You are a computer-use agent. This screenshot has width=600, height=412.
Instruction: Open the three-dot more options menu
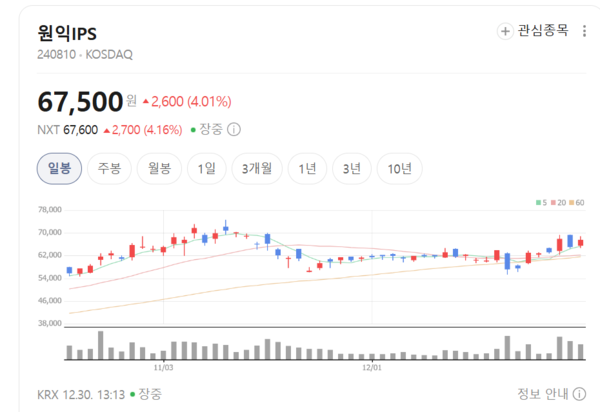click(x=585, y=31)
